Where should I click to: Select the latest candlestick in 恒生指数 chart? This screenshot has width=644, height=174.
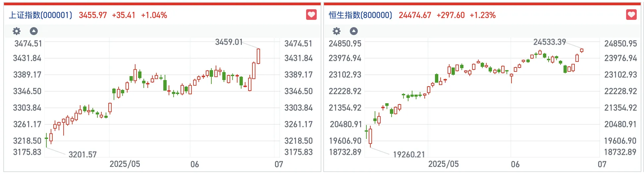(582, 51)
